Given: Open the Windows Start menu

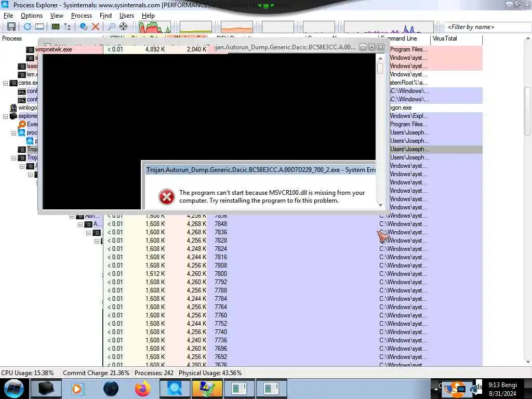Looking at the screenshot, I should click(14, 389).
